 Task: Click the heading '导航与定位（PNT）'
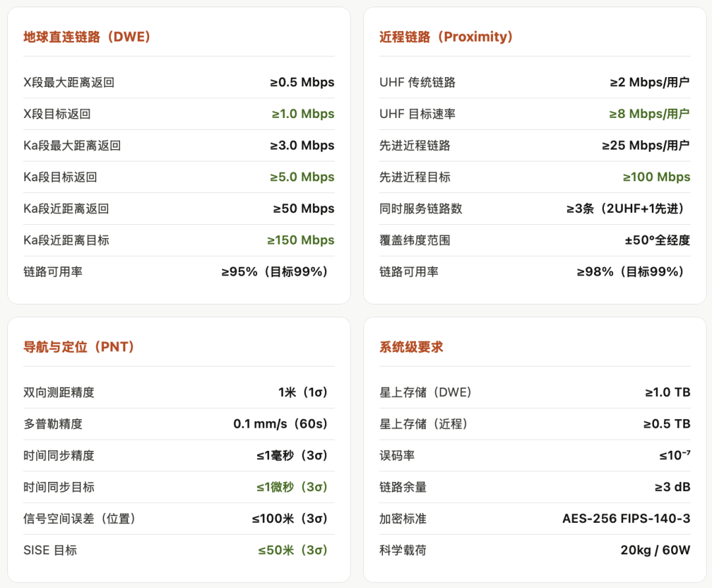79,347
